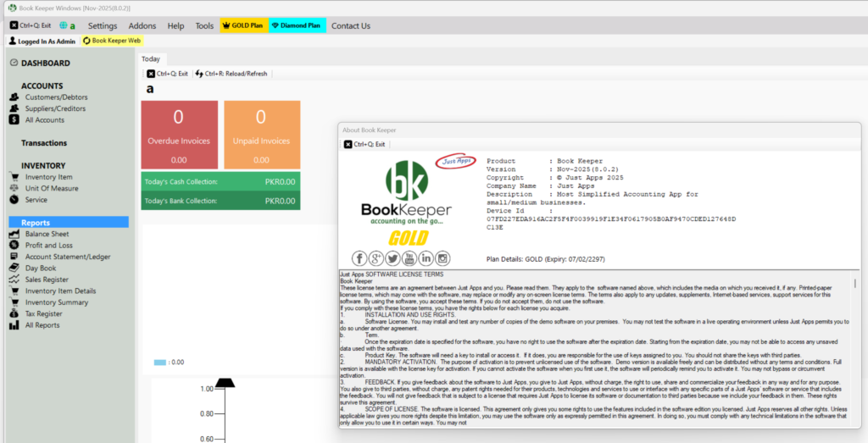Click the Just Apps logo
The height and width of the screenshot is (443, 868).
[x=454, y=161]
